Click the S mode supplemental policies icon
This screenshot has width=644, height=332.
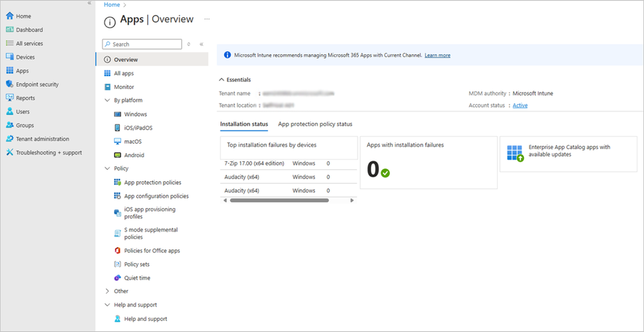tap(117, 233)
